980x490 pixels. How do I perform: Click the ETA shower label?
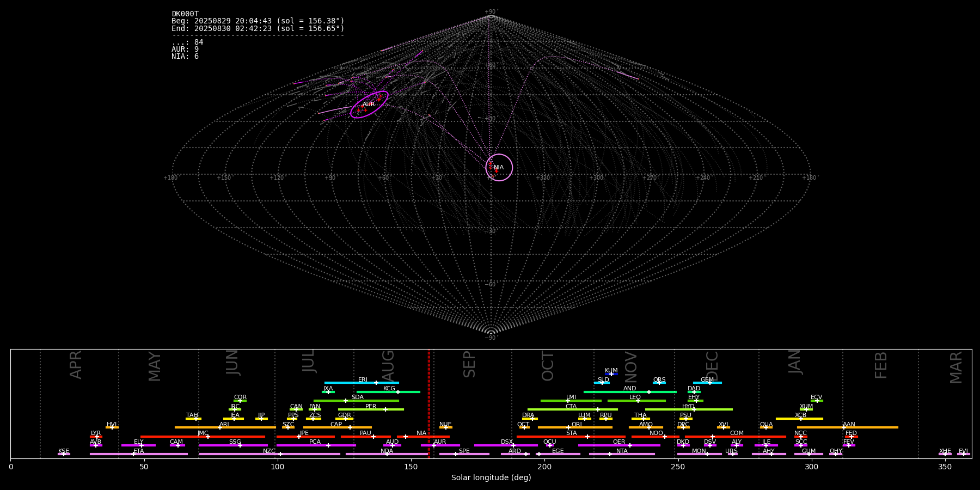[x=139, y=451]
